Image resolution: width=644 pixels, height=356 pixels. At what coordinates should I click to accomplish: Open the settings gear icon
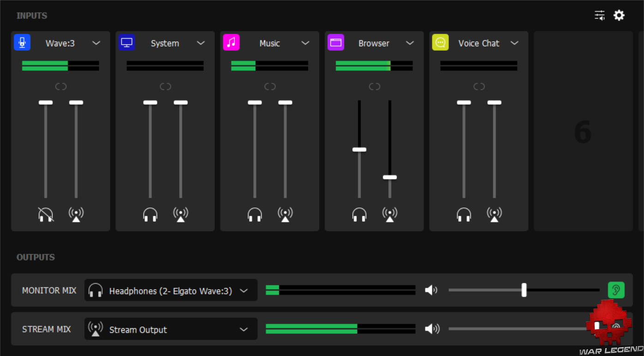tap(619, 16)
